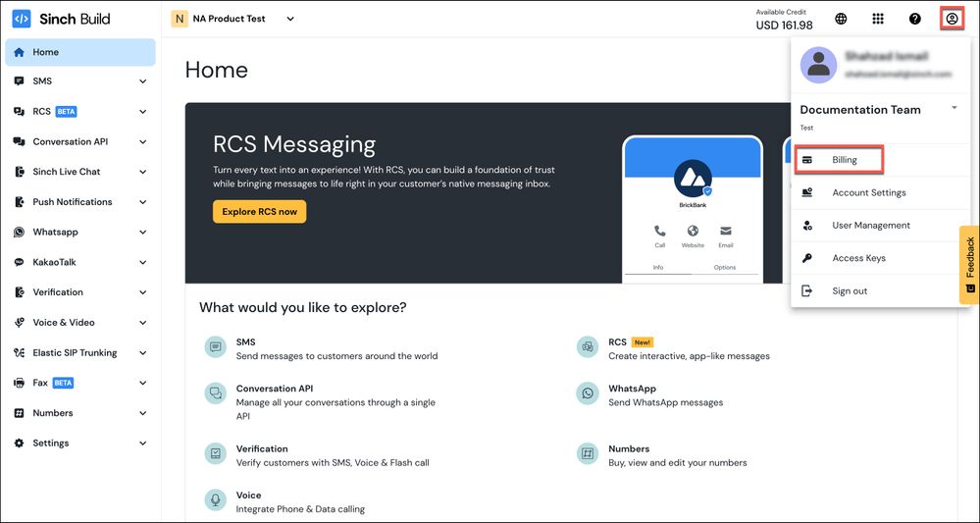Click the Numbers icon in explore section
980x523 pixels.
click(588, 454)
